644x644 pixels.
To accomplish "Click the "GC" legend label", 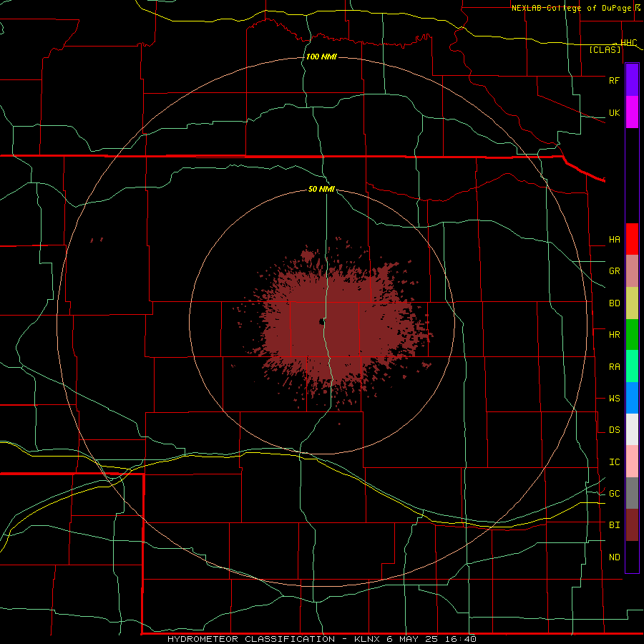I will [x=614, y=493].
